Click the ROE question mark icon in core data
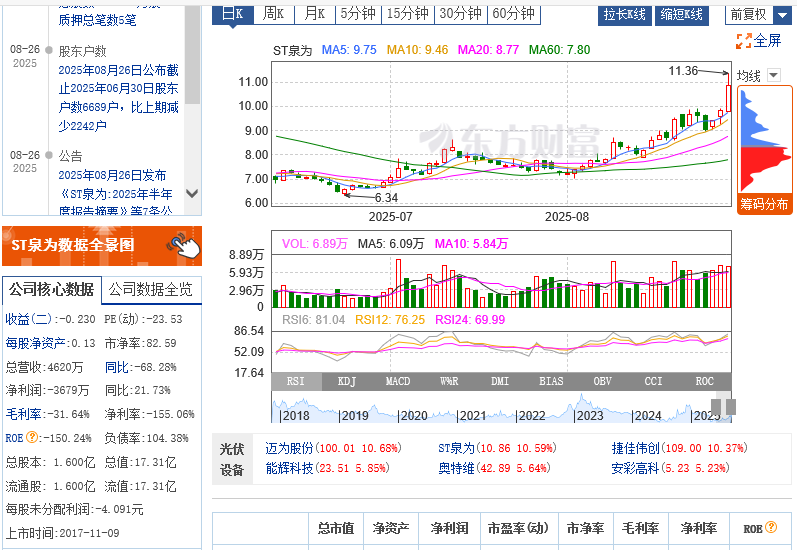The height and width of the screenshot is (550, 797). pos(32,437)
